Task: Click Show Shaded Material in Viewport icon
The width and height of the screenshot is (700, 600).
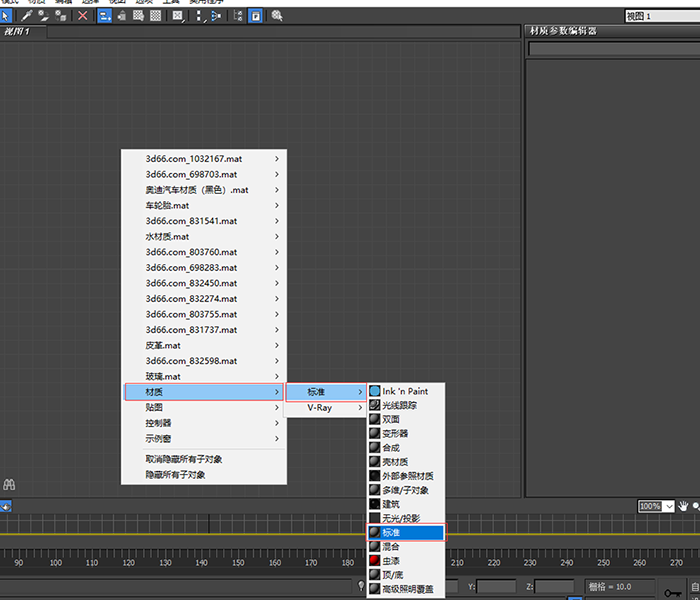Action: coord(138,16)
